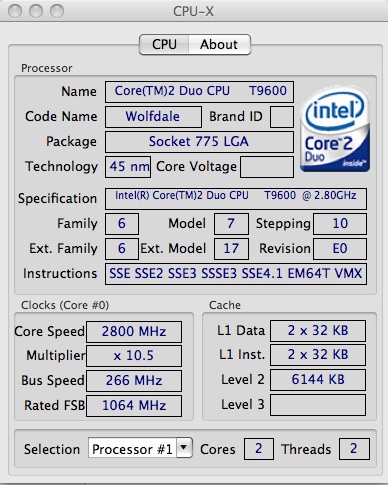Click the L1 Data 2 x 32 KB value
The height and width of the screenshot is (485, 388).
point(318,331)
